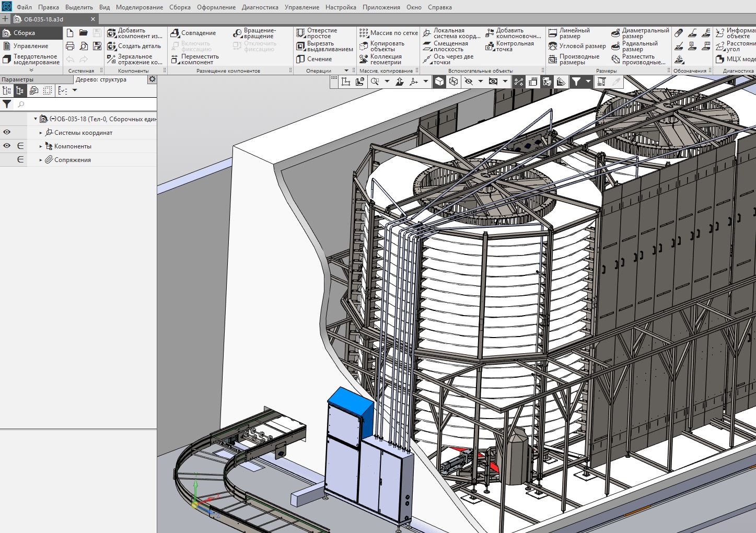Click Создать деталь in Компоненты panel
The image size is (756, 533).
coord(134,46)
